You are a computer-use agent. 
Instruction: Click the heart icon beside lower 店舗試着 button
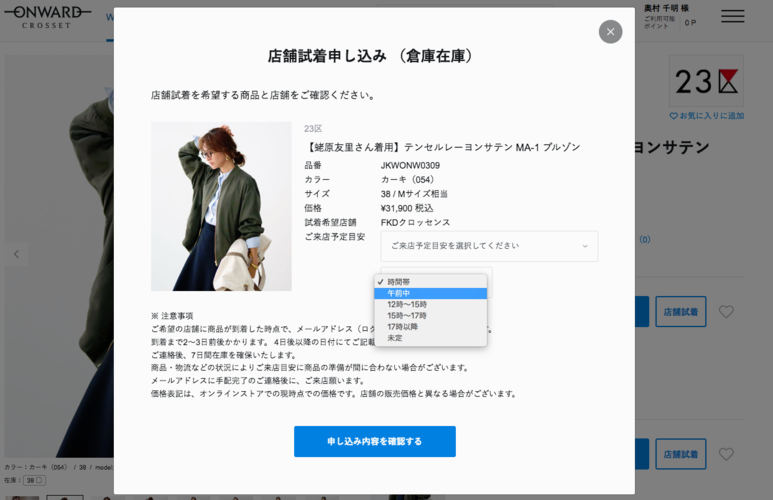point(726,454)
